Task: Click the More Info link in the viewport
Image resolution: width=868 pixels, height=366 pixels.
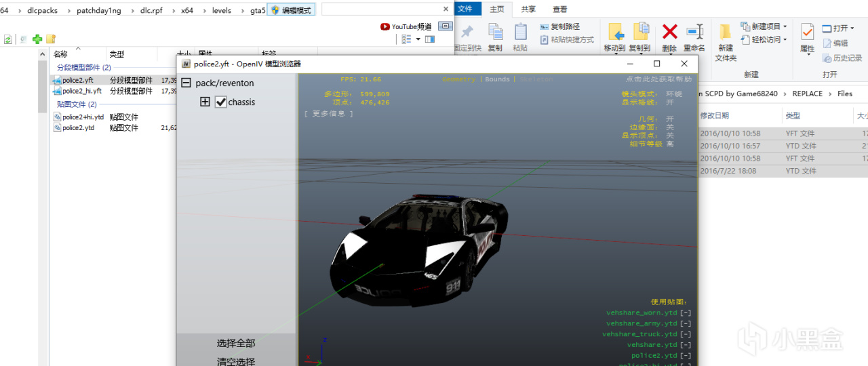Action: pyautogui.click(x=329, y=114)
